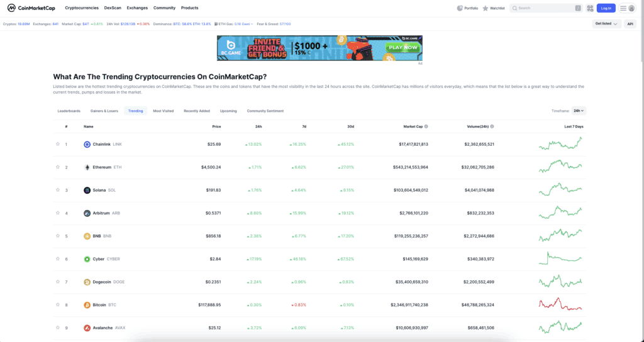Screen dimensions: 644x342
Task: Switch to the Recently Added tab
Action: pyautogui.click(x=197, y=111)
